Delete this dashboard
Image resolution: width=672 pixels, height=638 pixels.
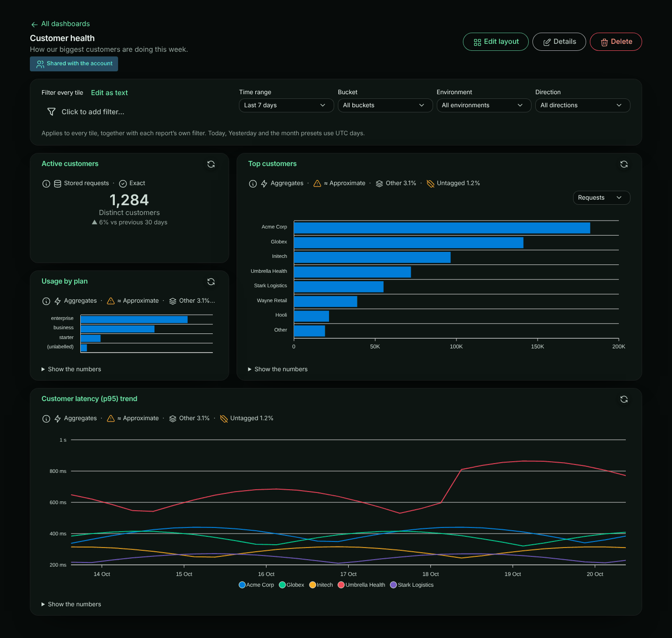pos(616,42)
